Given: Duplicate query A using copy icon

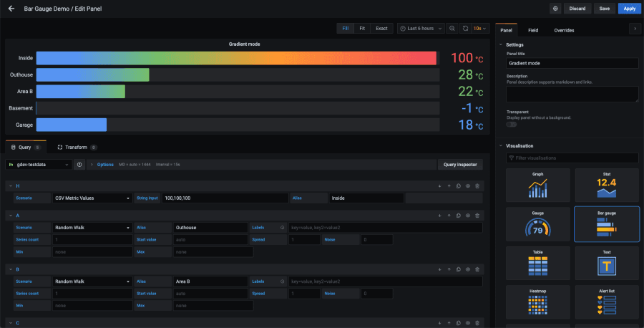Looking at the screenshot, I should tap(459, 215).
